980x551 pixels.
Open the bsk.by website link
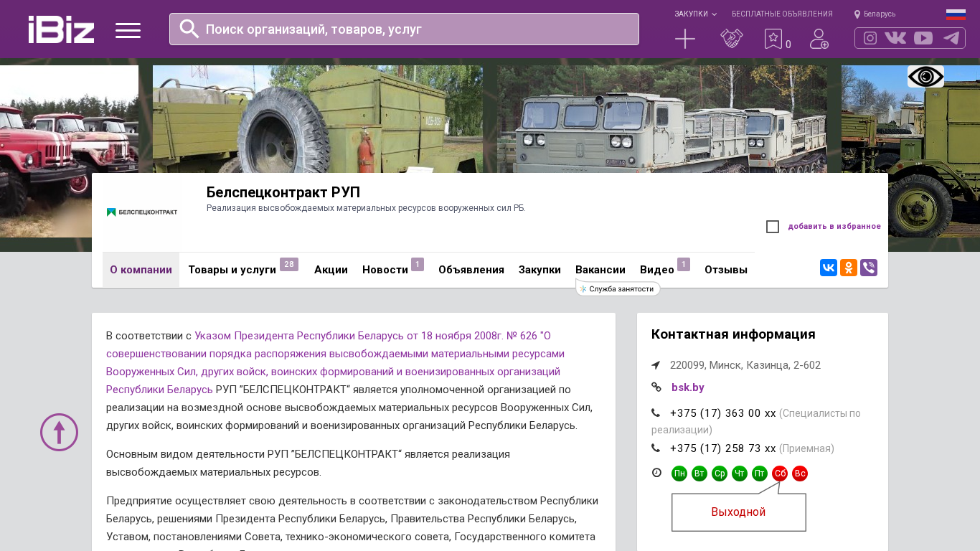point(688,387)
